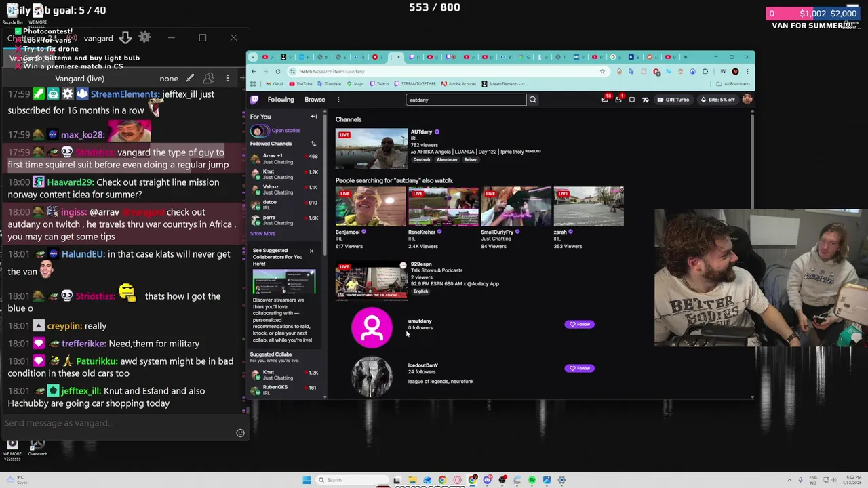Collapse the For You sidebar
Viewport: 868px width, 488px height.
(x=314, y=117)
